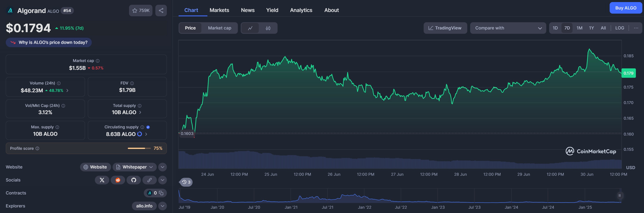Click Why is ALGO's price down today
644x213 pixels.
pyautogui.click(x=49, y=42)
